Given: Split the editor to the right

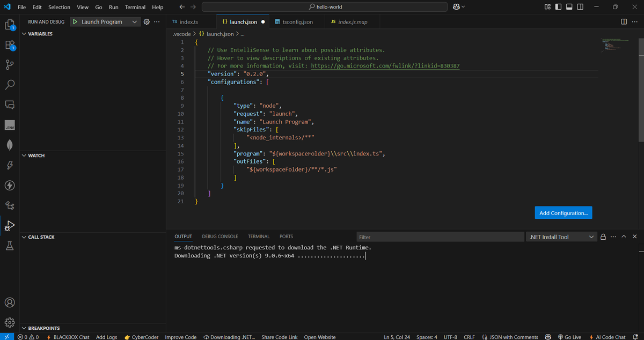Looking at the screenshot, I should tap(624, 22).
